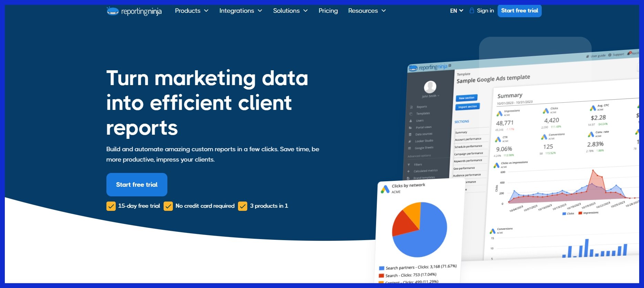Select the Campaign performance section
Image resolution: width=644 pixels, height=288 pixels.
(x=468, y=154)
